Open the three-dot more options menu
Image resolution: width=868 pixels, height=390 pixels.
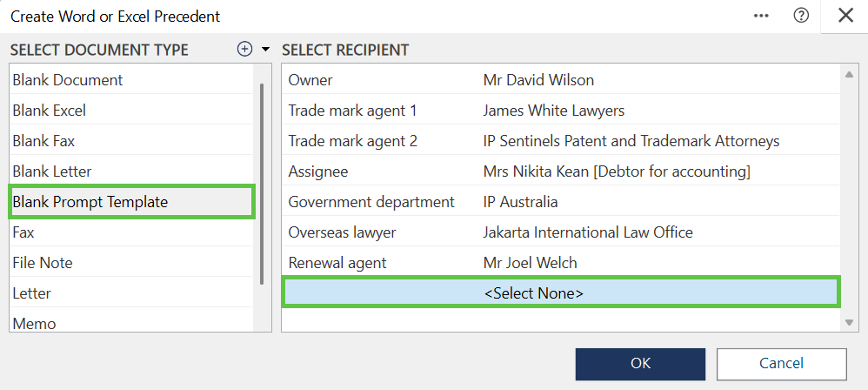pyautogui.click(x=762, y=16)
